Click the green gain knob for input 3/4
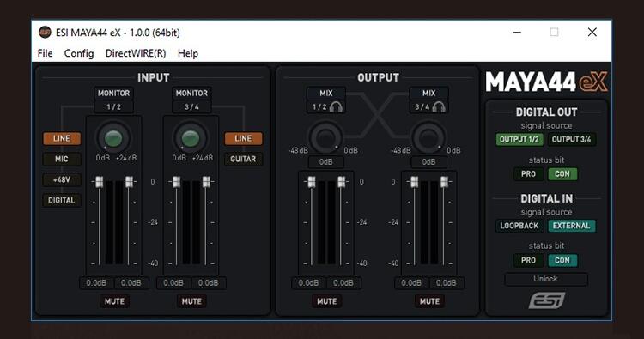This screenshot has width=644, height=339. 190,138
